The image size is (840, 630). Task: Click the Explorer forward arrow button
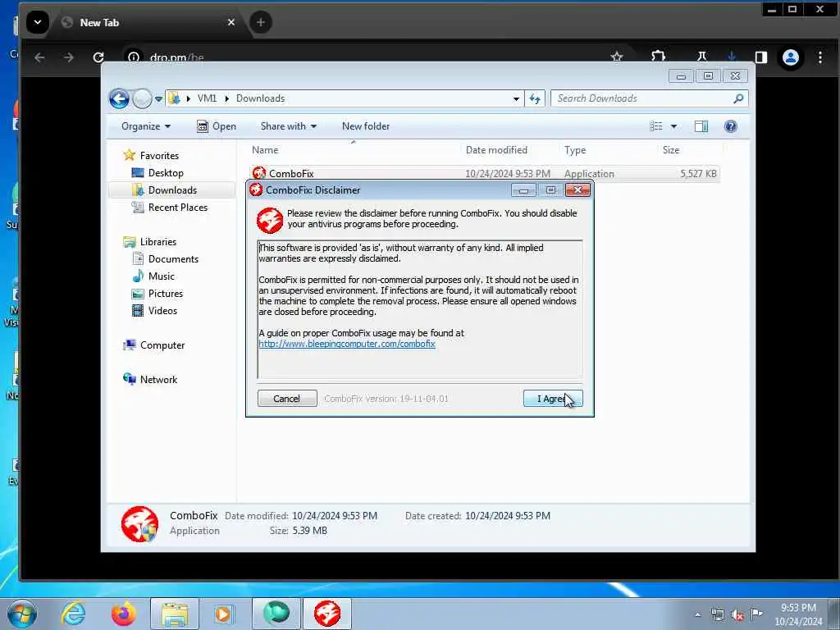click(x=142, y=98)
